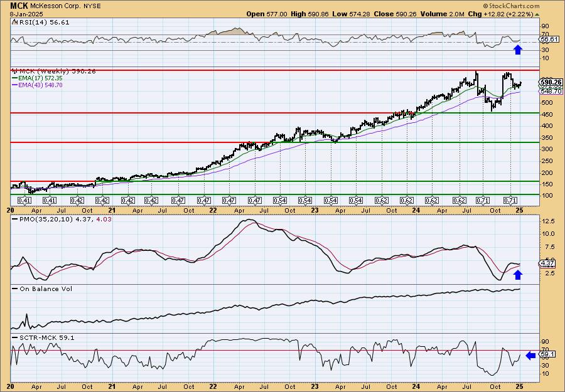Select the McKesson Corp. NYSE company name
The image size is (565, 392).
(x=65, y=6)
